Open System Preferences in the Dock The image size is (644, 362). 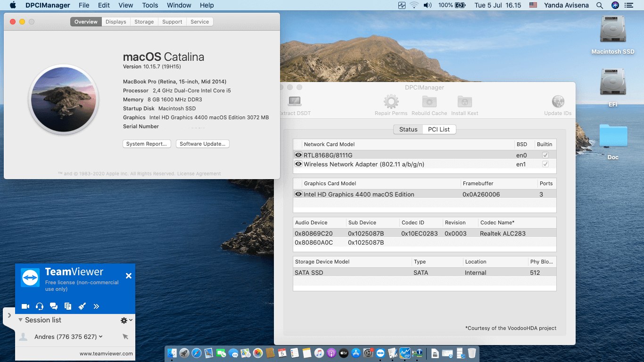[369, 353]
